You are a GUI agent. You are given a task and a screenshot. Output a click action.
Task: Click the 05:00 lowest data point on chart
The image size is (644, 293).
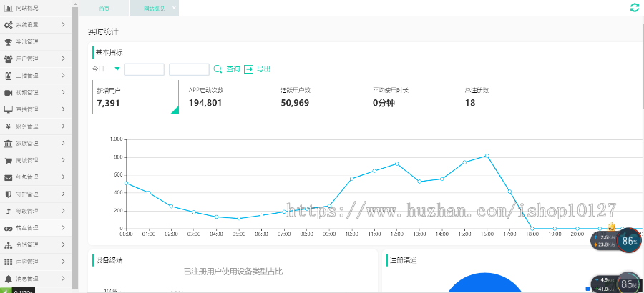(238, 218)
